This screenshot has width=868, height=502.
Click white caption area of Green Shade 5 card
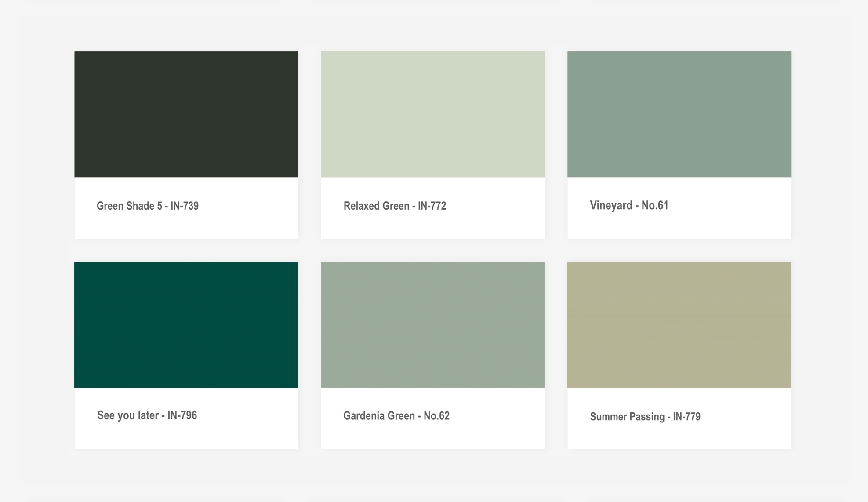(246, 222)
